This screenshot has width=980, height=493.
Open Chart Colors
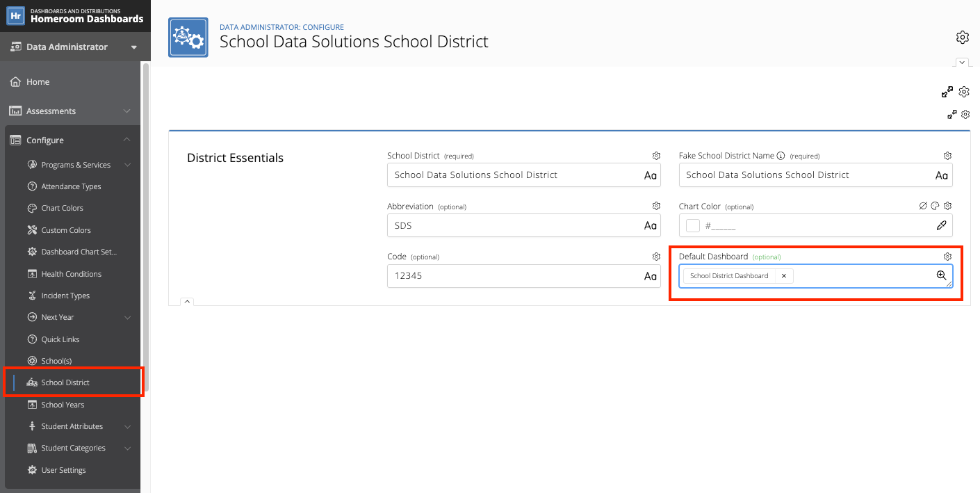click(62, 208)
